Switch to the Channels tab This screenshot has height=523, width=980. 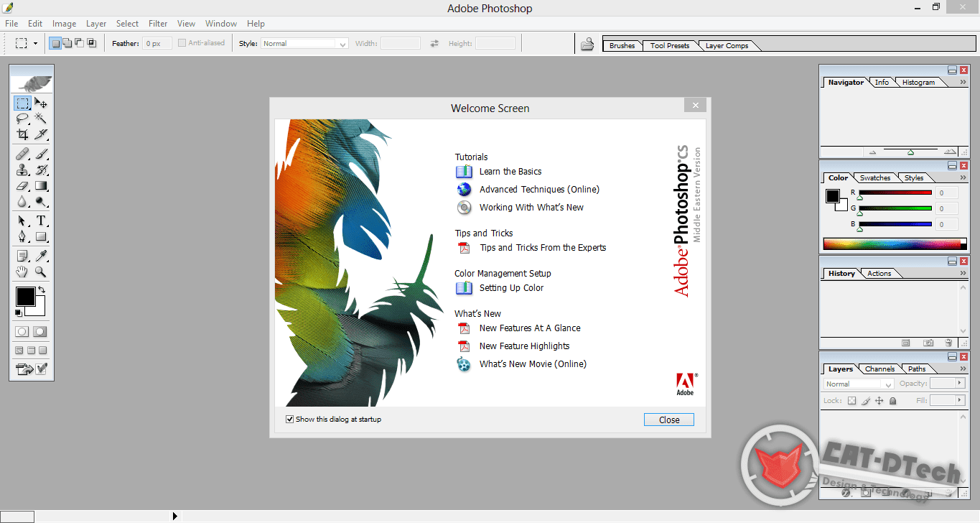(x=879, y=369)
